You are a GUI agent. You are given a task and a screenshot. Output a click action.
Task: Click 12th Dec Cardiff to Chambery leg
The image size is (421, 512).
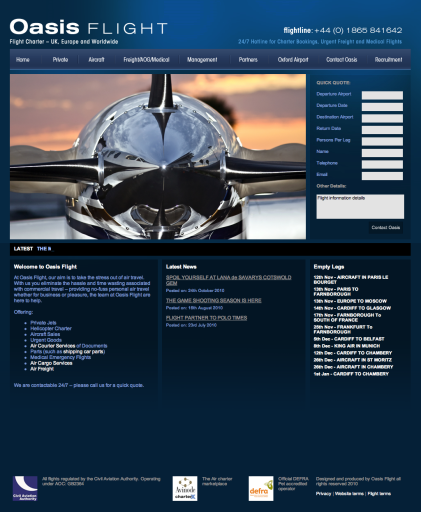click(353, 353)
